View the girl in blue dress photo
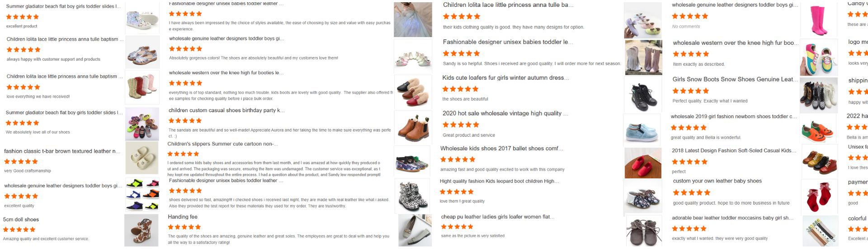 [x=413, y=19]
